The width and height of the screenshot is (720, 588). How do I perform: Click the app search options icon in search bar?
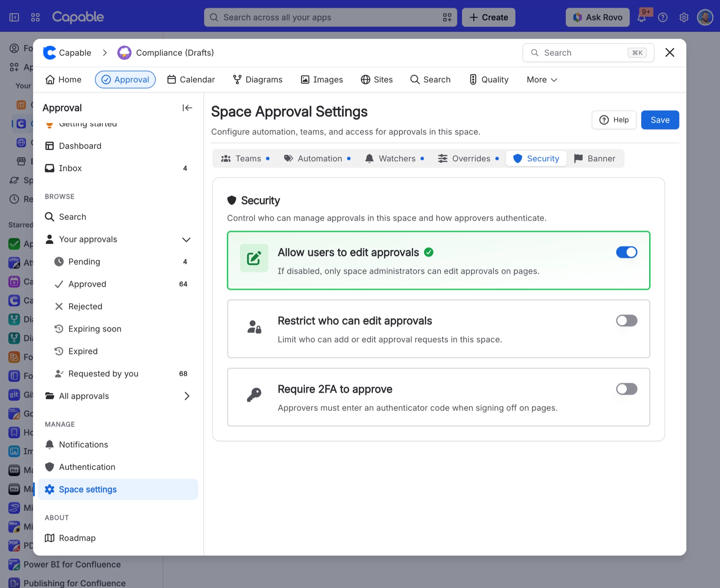coord(447,17)
